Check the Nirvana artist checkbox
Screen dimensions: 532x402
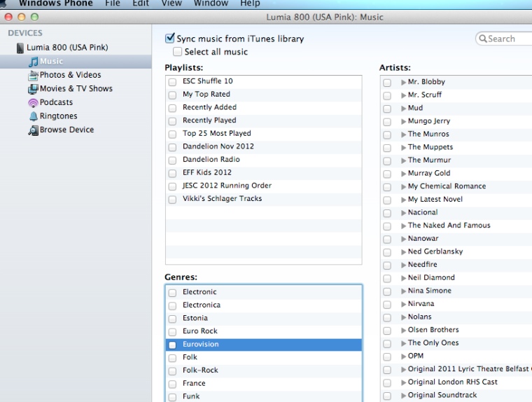click(x=387, y=305)
